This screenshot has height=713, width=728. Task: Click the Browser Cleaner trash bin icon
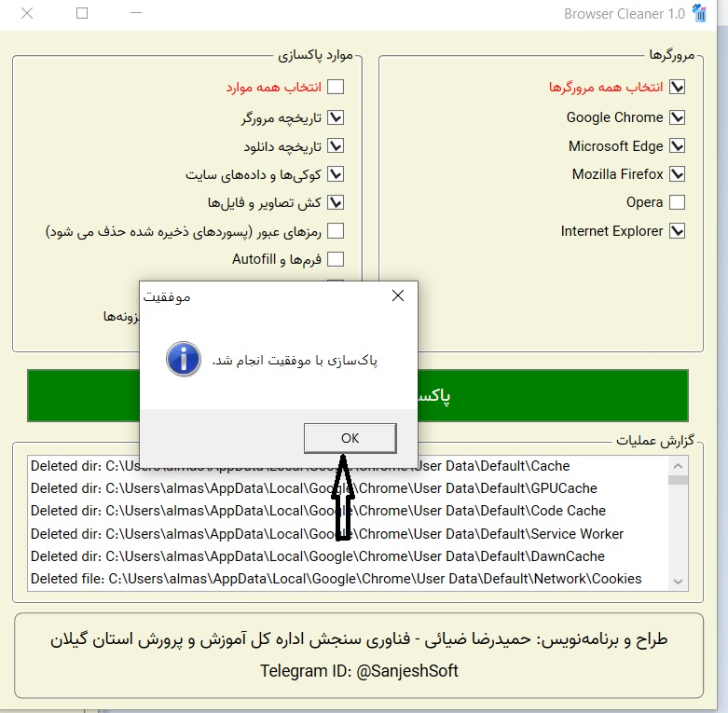coord(700,13)
